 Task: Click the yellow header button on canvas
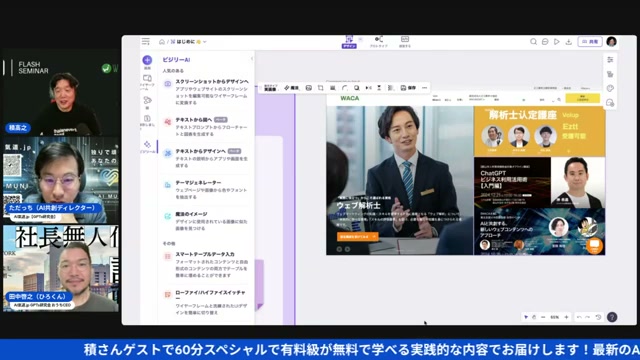(582, 98)
